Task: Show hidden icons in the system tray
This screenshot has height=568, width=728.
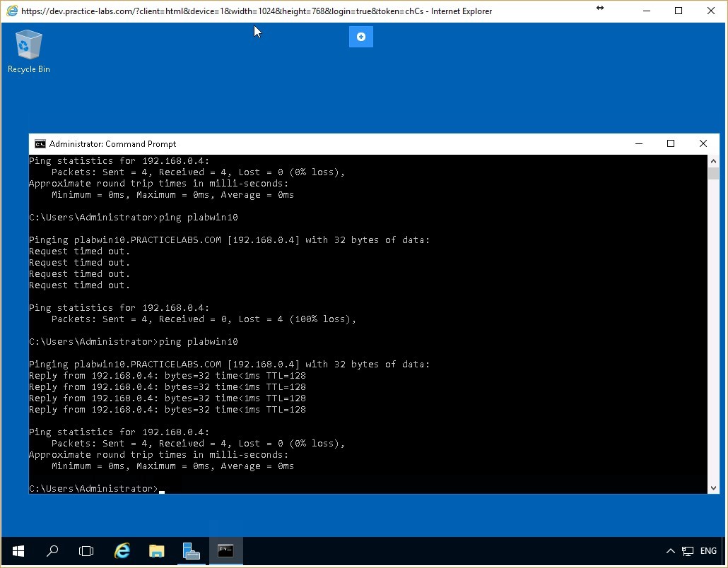Action: pyautogui.click(x=670, y=550)
